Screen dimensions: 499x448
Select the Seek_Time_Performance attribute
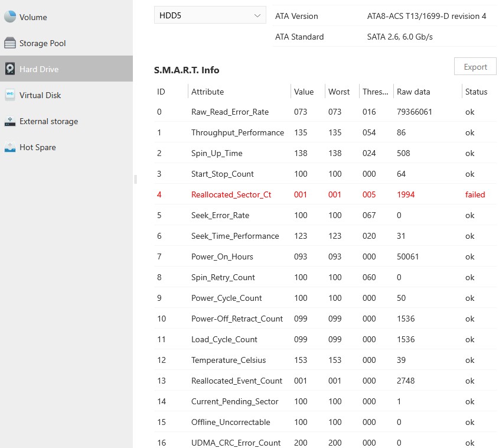(x=235, y=236)
